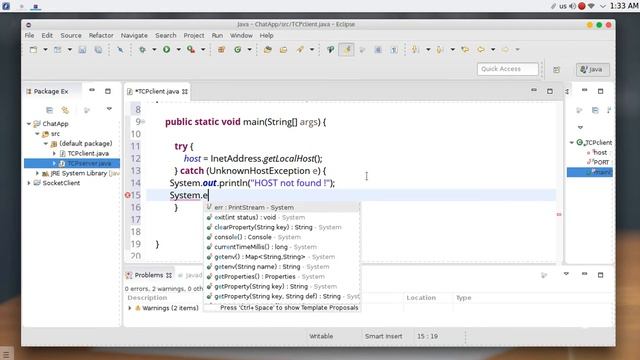Collapse the src folder node

[x=37, y=133]
